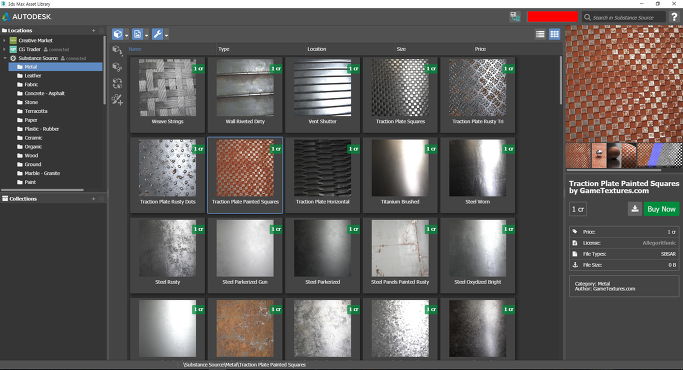Select the Traction Plate Horizontal thumbnail
The height and width of the screenshot is (370, 683).
pos(323,168)
